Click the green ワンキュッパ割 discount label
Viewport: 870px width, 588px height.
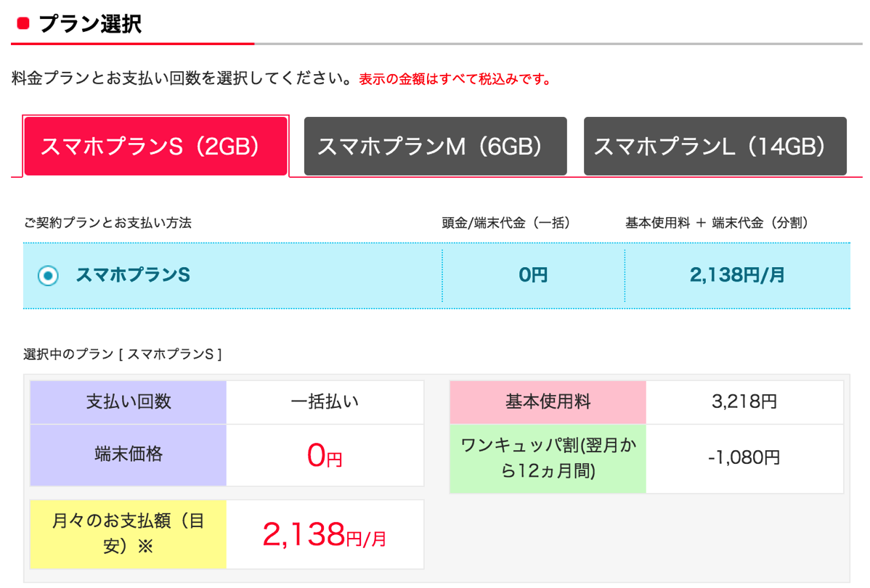[548, 458]
